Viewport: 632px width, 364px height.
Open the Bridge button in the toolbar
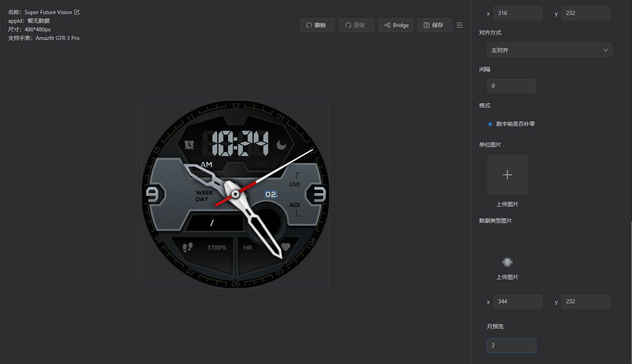pos(396,25)
